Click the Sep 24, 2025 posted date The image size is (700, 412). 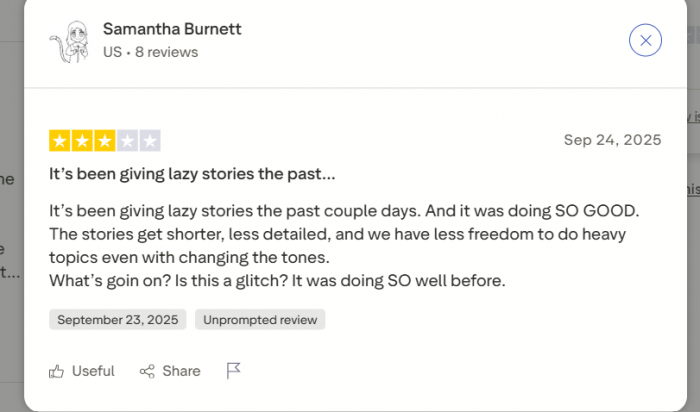[612, 140]
